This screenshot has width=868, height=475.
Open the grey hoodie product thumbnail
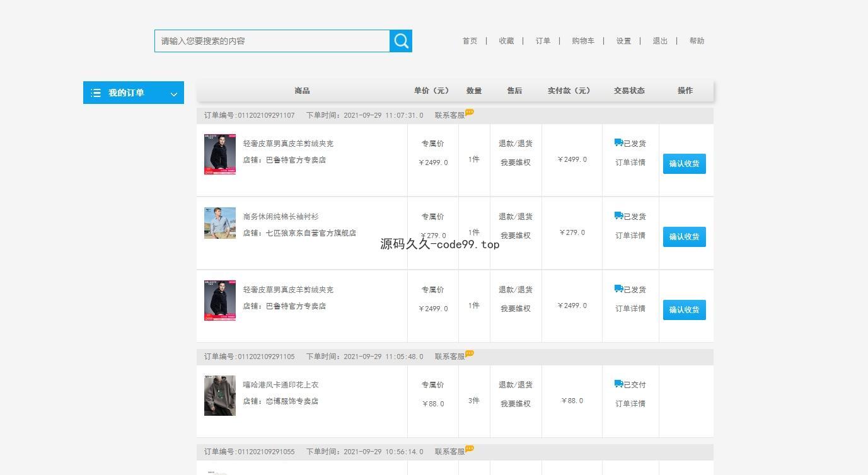click(220, 396)
